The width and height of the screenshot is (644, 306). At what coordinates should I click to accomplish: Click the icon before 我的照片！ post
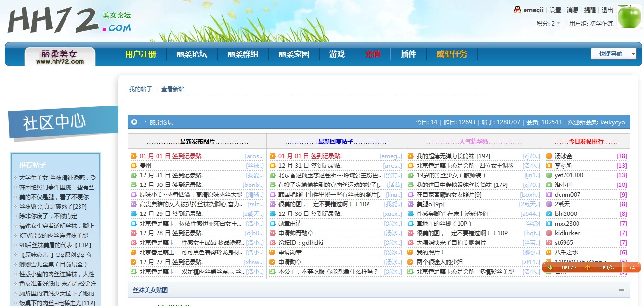[411, 253]
